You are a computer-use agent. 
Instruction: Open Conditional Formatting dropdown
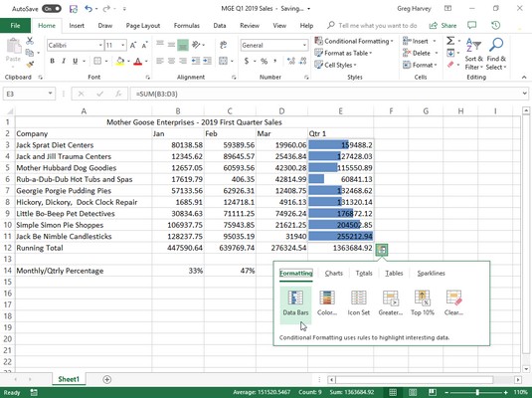click(x=354, y=41)
